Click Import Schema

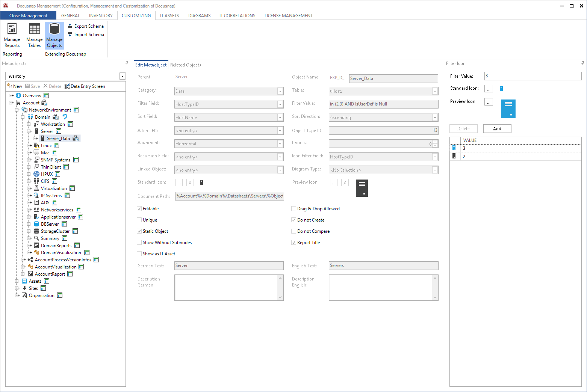coord(86,35)
